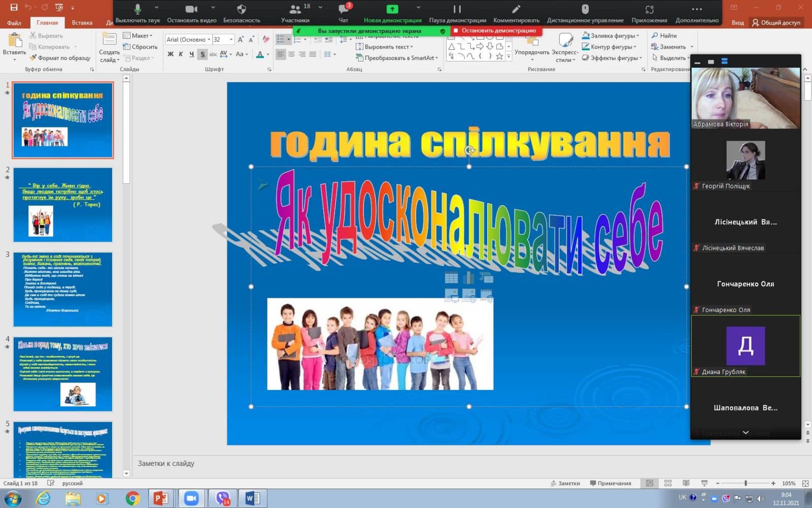Open the Insert (Вставка) tab
The width and height of the screenshot is (812, 508).
(x=82, y=22)
